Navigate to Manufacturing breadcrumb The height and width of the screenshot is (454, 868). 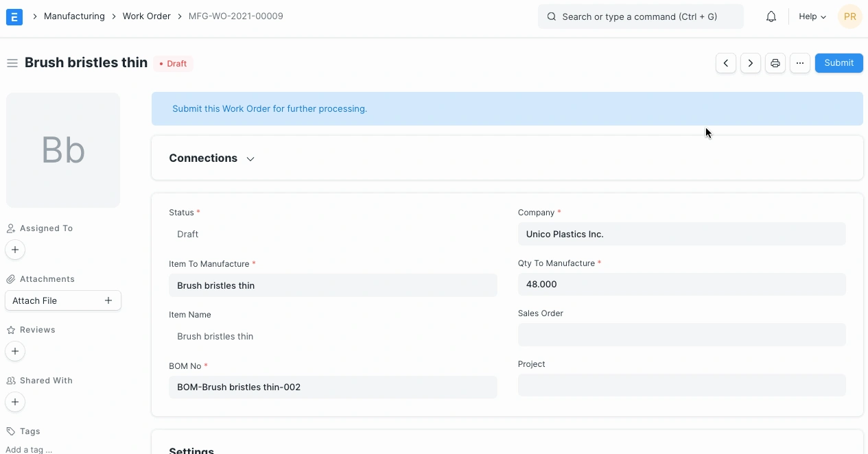point(74,16)
